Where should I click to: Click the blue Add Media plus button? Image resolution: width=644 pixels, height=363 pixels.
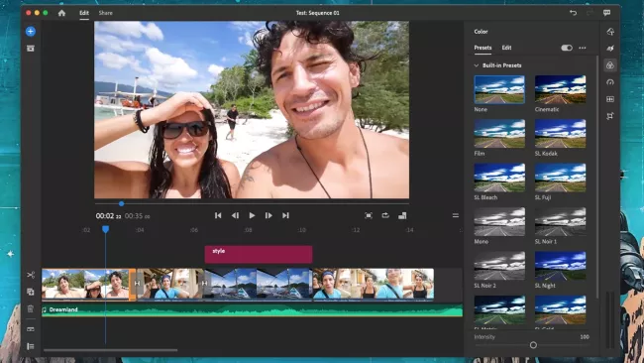pyautogui.click(x=31, y=32)
